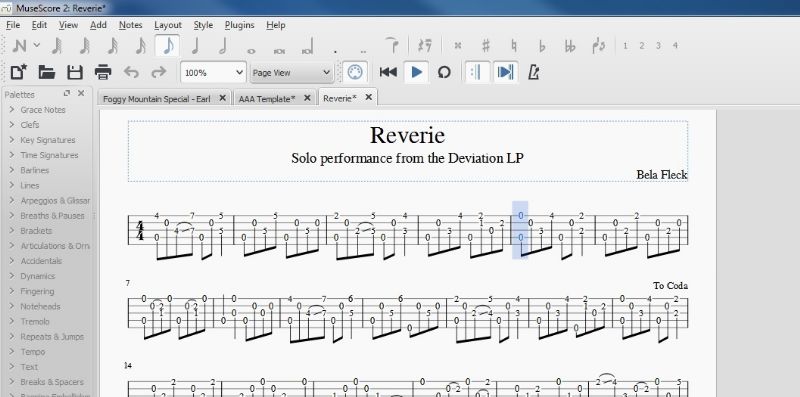Screen dimensions: 800x397
Task: Close the AAA Template tab
Action: click(307, 98)
